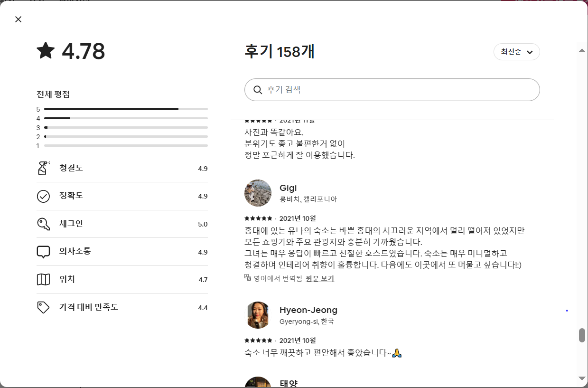Click the 정확도 checkmark circle icon
This screenshot has width=588, height=388.
coord(43,196)
